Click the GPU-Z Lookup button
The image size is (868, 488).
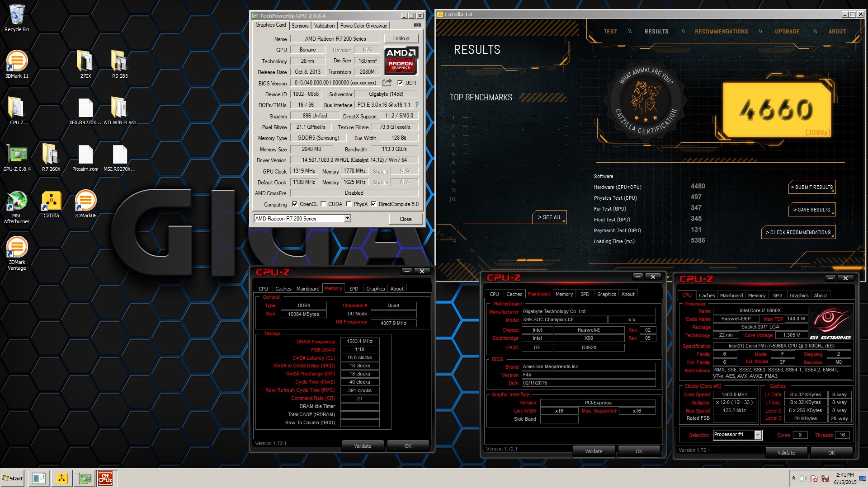click(401, 38)
